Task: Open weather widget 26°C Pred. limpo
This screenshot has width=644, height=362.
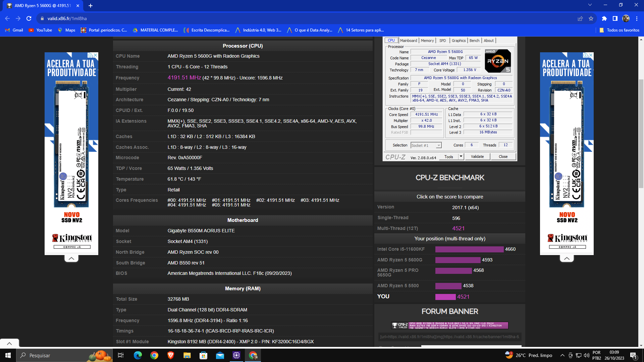Action: 529,355
